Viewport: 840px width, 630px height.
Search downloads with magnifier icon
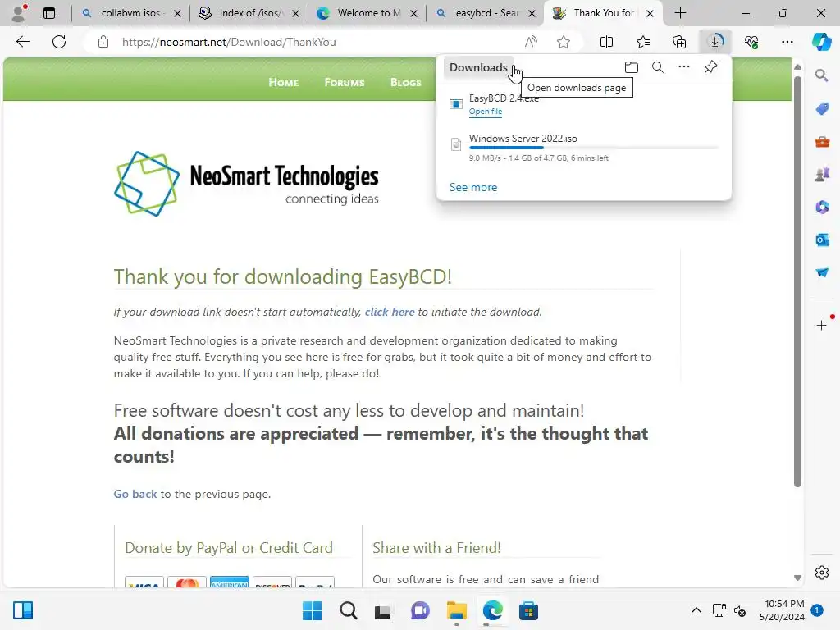pos(658,67)
